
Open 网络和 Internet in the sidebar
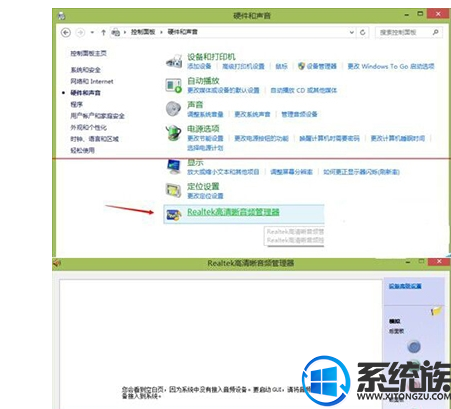[92, 81]
